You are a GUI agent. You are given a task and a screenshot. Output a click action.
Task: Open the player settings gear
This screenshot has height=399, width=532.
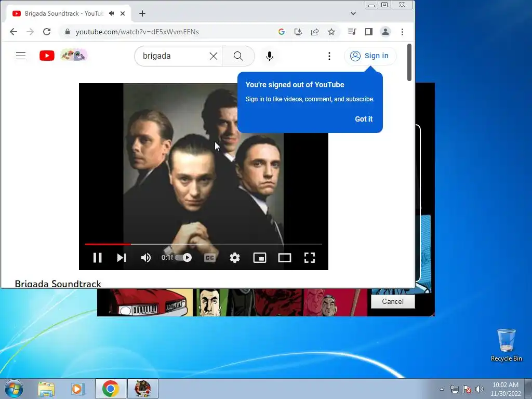234,258
